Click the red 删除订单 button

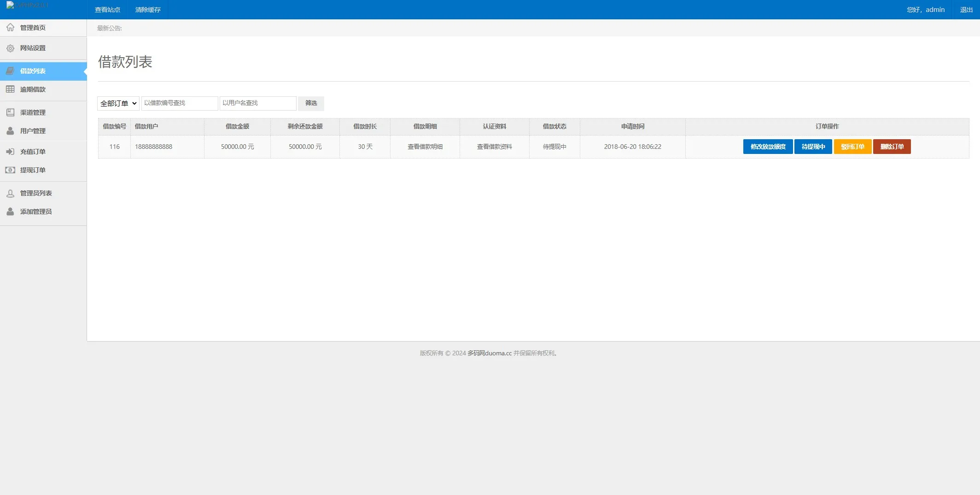(x=892, y=147)
